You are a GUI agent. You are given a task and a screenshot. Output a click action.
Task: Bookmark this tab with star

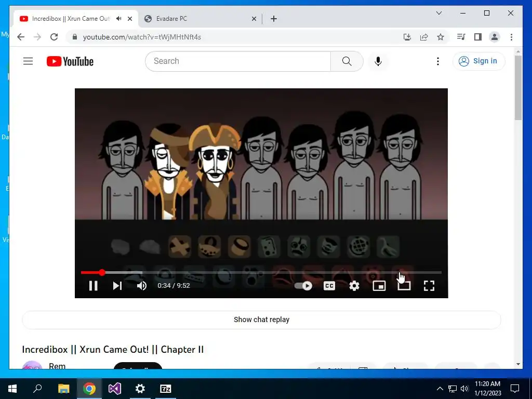pos(441,37)
